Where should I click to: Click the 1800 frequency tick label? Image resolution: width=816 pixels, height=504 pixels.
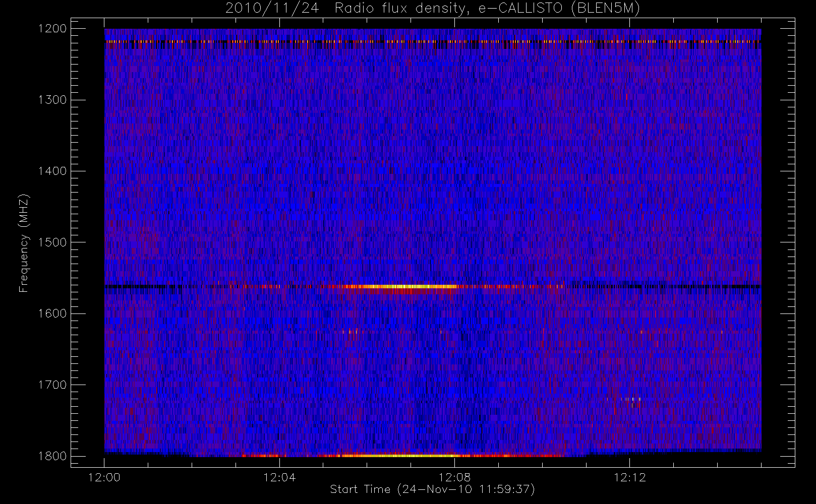coord(52,456)
